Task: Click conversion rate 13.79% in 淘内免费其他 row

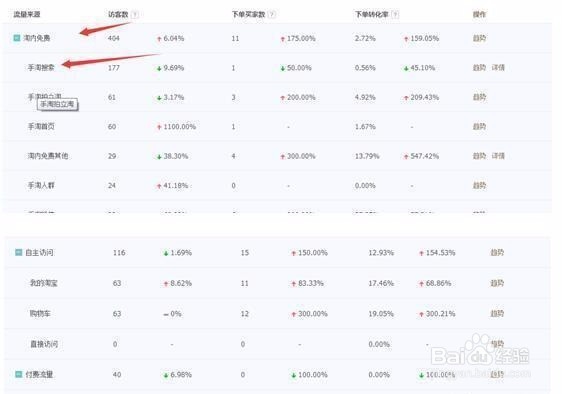Action: pos(367,156)
